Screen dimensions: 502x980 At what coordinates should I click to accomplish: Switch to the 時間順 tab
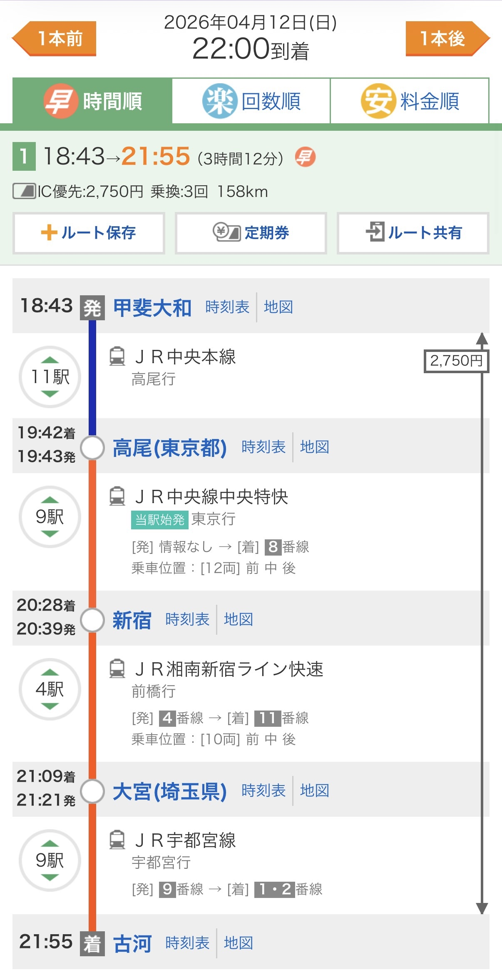[x=92, y=101]
